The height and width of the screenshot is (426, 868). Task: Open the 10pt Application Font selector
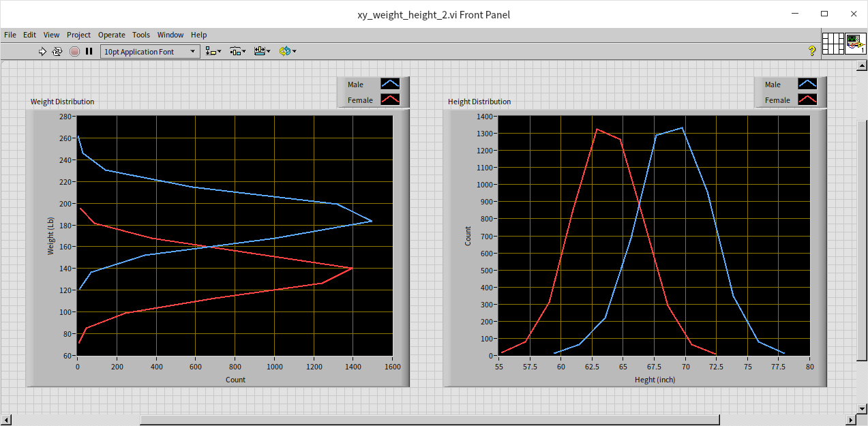[x=150, y=52]
